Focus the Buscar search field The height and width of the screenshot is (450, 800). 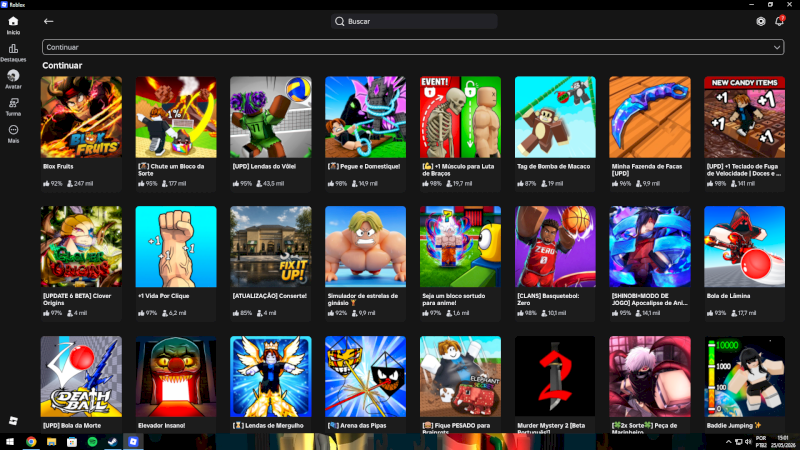coord(414,21)
